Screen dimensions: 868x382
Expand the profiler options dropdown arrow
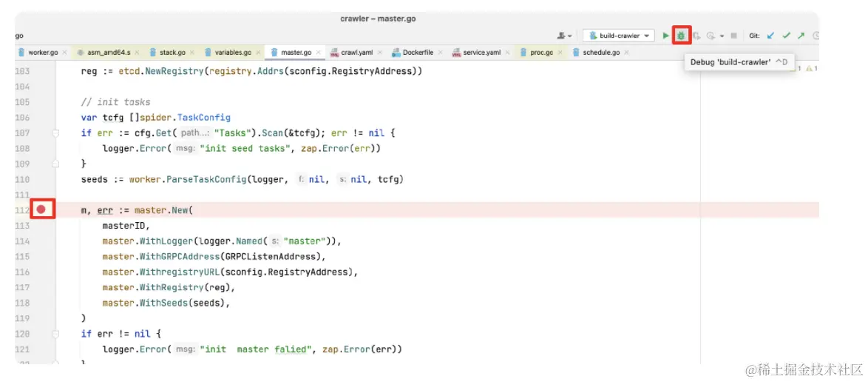pyautogui.click(x=722, y=36)
